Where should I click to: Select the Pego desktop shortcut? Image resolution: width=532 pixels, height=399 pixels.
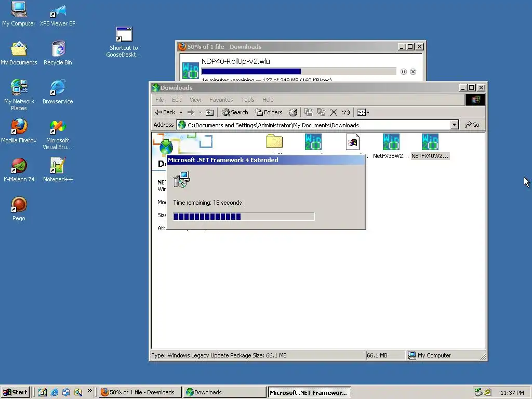(19, 209)
